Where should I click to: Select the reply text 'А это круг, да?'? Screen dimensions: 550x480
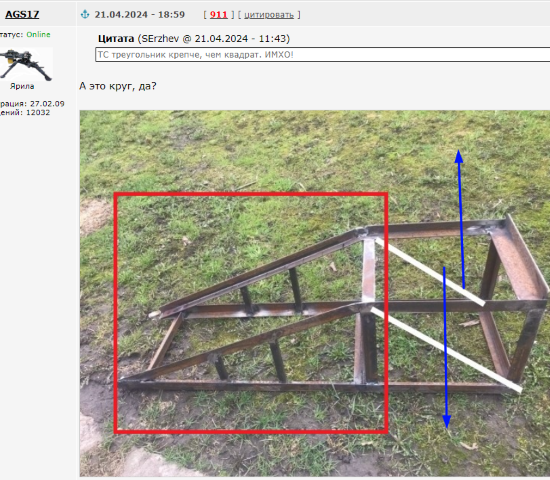[118, 86]
